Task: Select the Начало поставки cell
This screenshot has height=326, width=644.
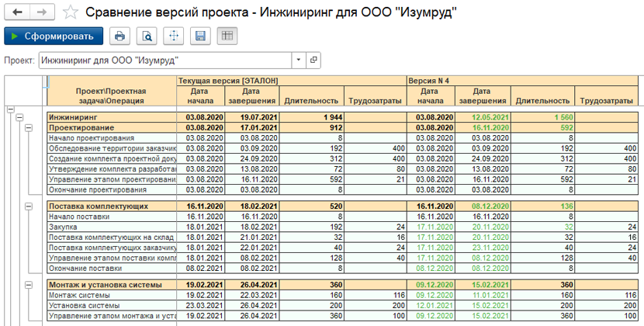Action: 112,217
